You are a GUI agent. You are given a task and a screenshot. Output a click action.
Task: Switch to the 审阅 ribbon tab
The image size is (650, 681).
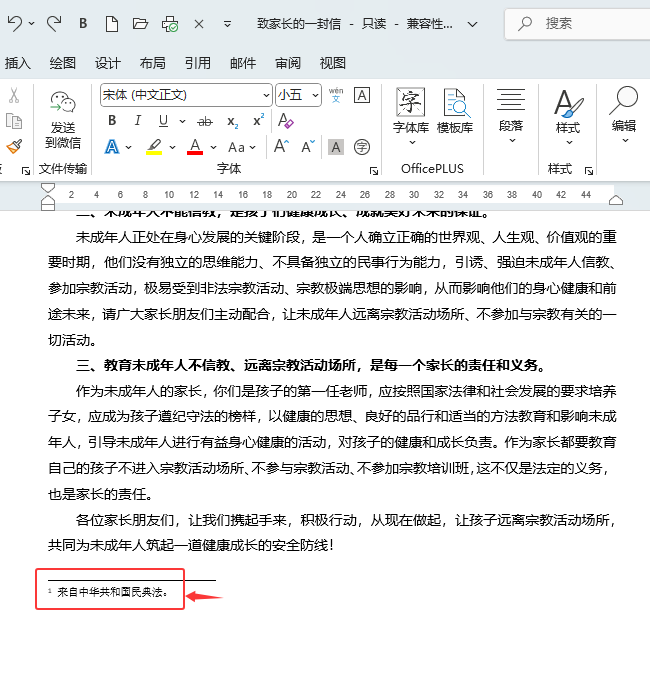coord(288,63)
